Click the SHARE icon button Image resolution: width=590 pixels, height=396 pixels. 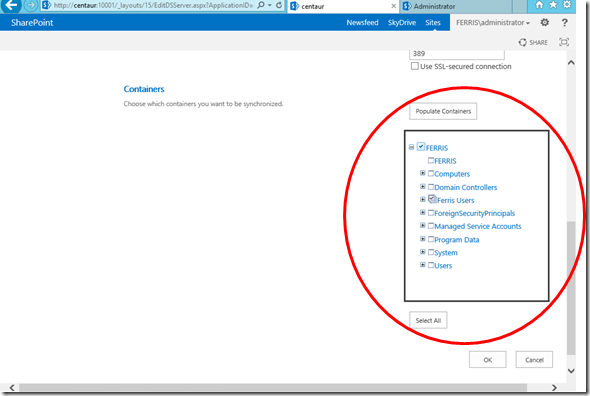coord(533,42)
